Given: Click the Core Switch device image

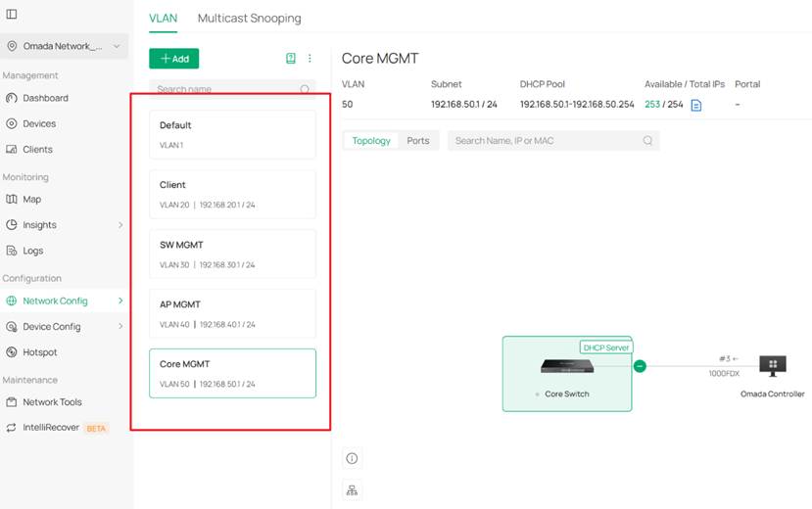Looking at the screenshot, I should pyautogui.click(x=567, y=366).
